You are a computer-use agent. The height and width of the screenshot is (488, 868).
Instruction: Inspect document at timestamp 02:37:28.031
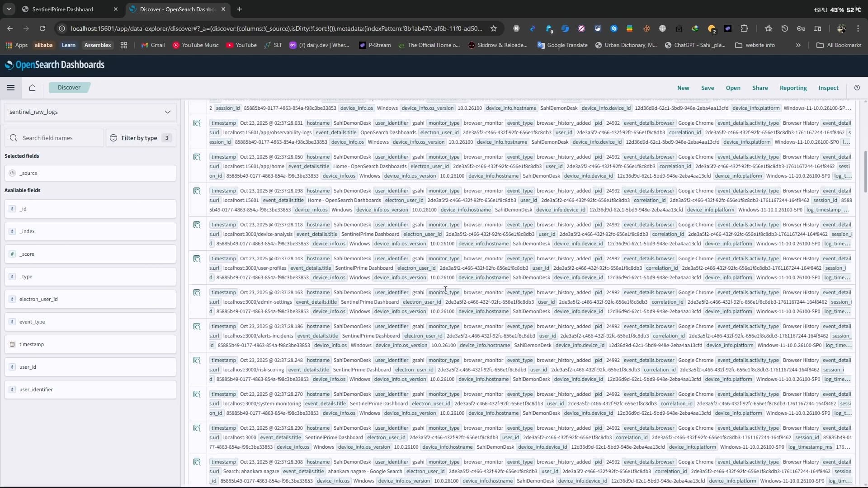coord(197,123)
